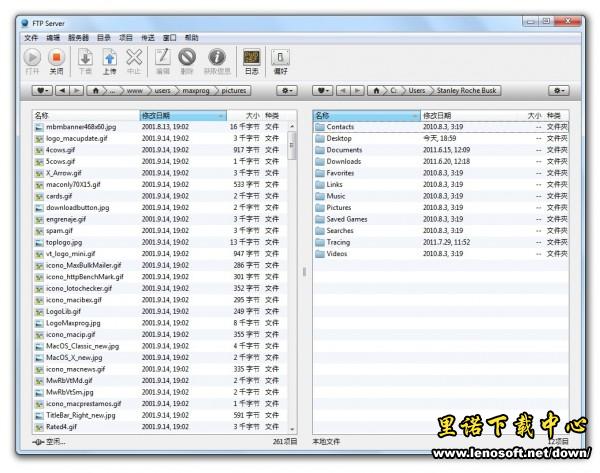
Task: Open the 帮助 menu
Action: point(192,38)
